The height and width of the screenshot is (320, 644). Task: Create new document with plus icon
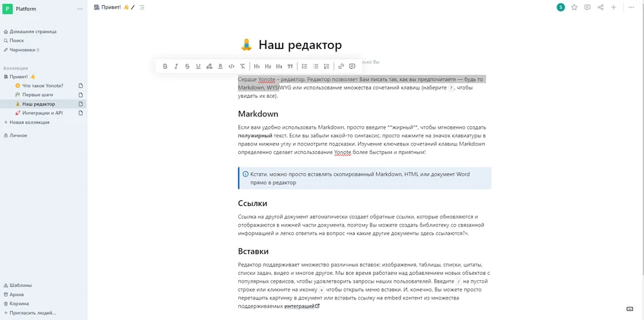tap(614, 7)
